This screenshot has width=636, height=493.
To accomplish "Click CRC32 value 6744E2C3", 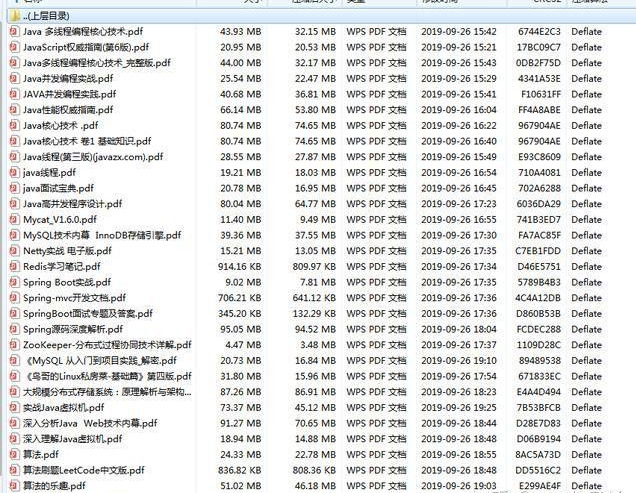I will (539, 31).
